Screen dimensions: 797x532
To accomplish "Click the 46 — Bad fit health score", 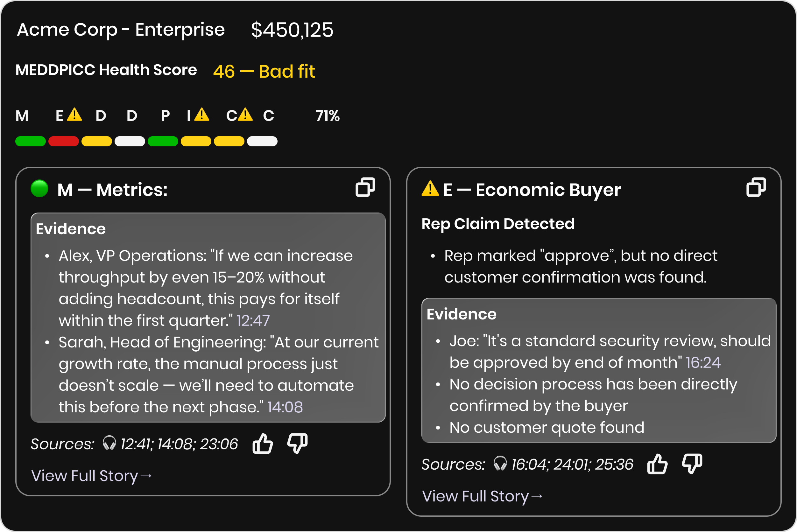I will pyautogui.click(x=264, y=71).
